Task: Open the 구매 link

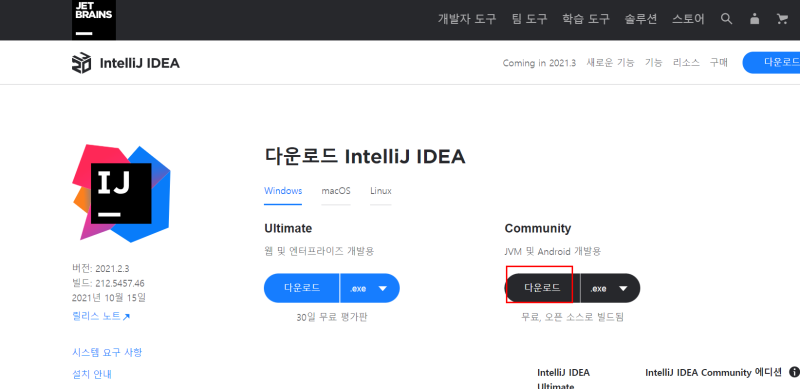Action: coord(719,63)
